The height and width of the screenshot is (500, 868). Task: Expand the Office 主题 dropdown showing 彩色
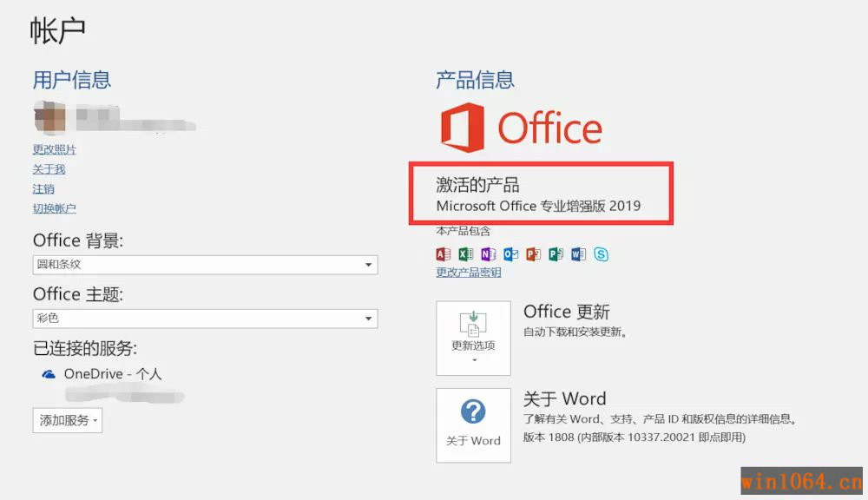(206, 319)
